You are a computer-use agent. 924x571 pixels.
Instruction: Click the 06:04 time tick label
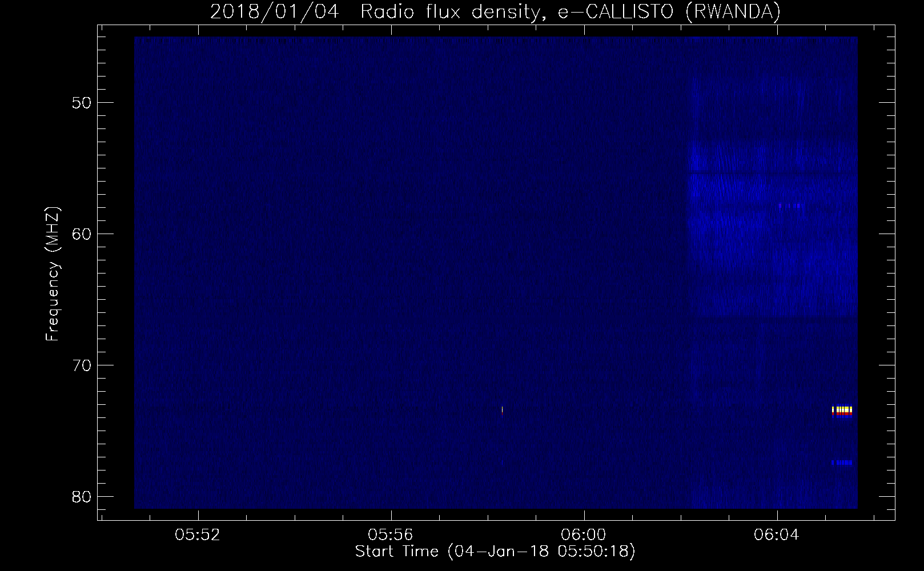tap(777, 535)
